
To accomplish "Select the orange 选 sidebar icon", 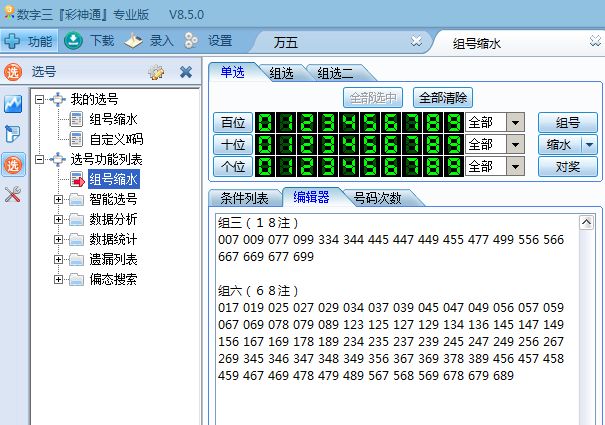I will [x=13, y=165].
